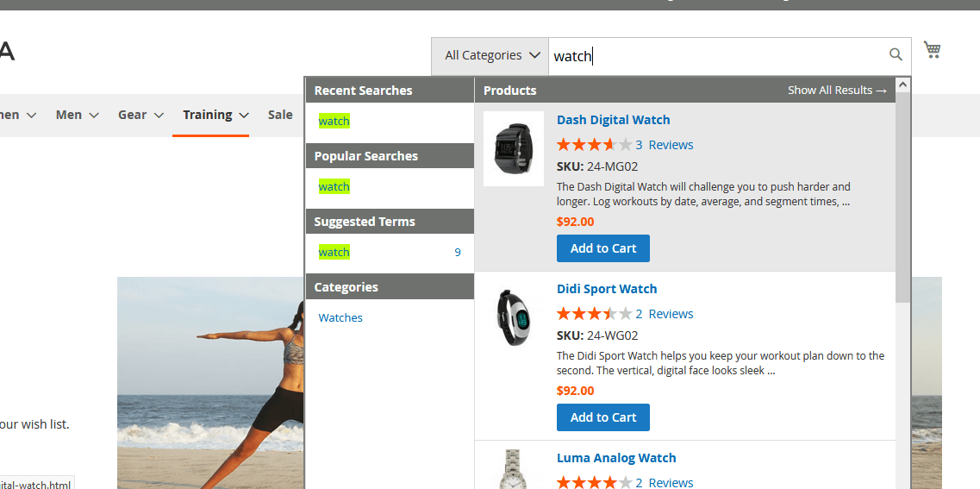Open the Watches category link
The height and width of the screenshot is (489, 980).
coord(340,318)
